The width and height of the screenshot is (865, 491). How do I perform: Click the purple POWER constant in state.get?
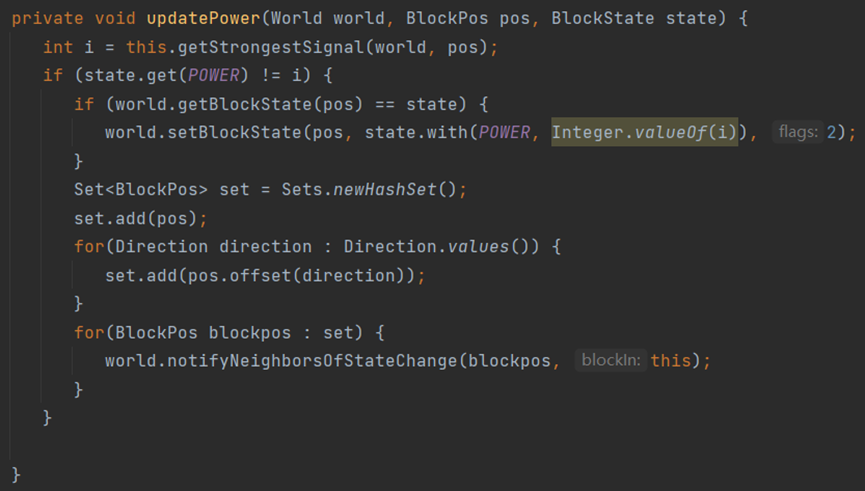click(x=213, y=76)
